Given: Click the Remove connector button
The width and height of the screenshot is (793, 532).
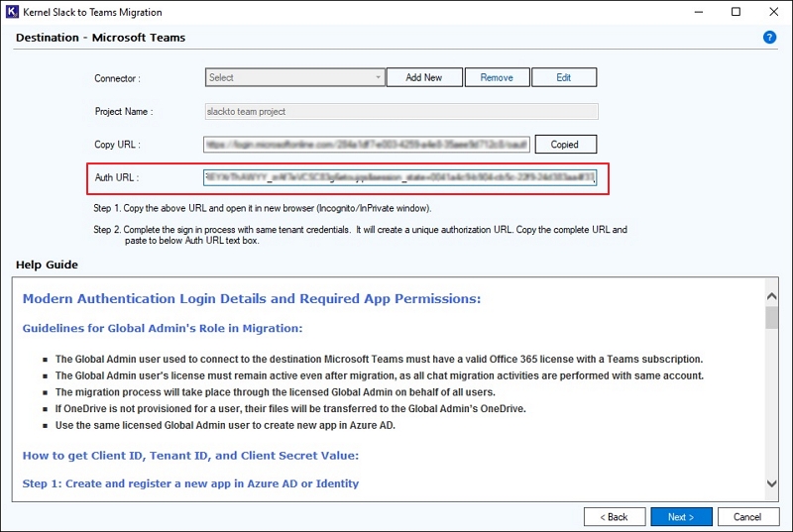Looking at the screenshot, I should click(x=497, y=77).
